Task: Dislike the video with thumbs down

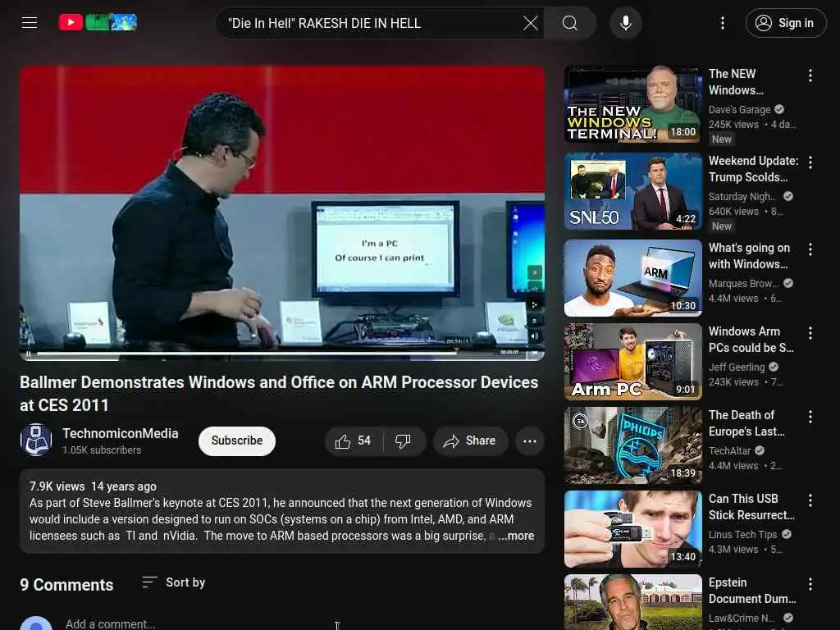Action: 404,441
